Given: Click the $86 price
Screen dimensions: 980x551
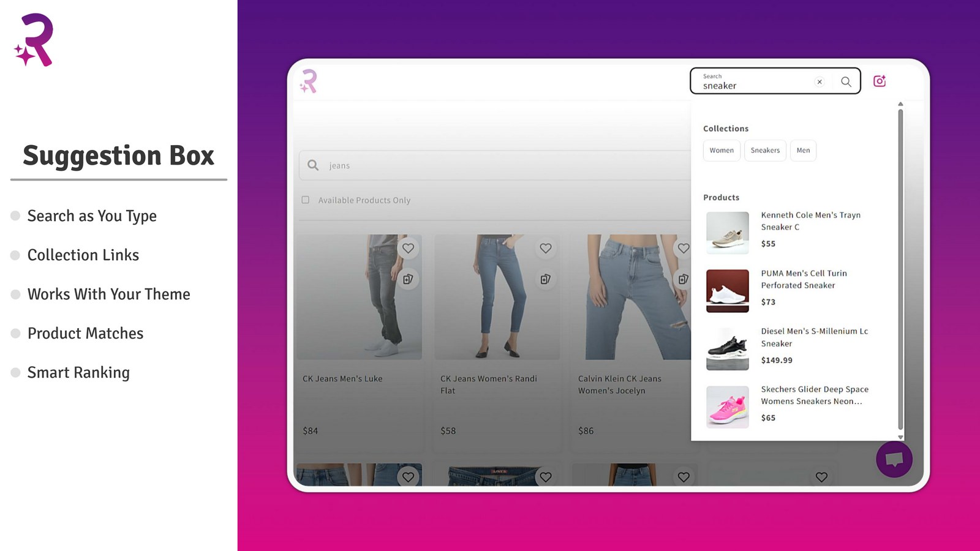Looking at the screenshot, I should 586,431.
